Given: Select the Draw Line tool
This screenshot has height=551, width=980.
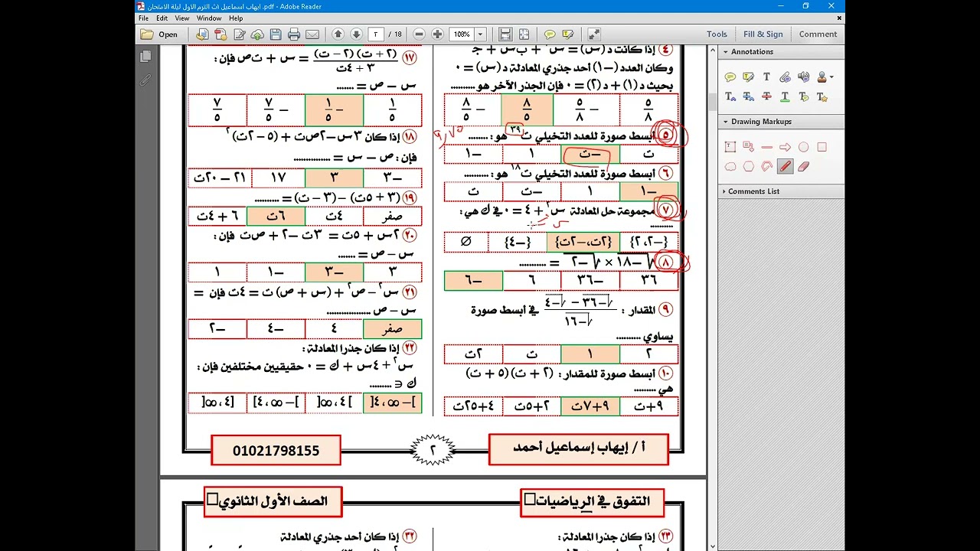Looking at the screenshot, I should click(x=766, y=147).
